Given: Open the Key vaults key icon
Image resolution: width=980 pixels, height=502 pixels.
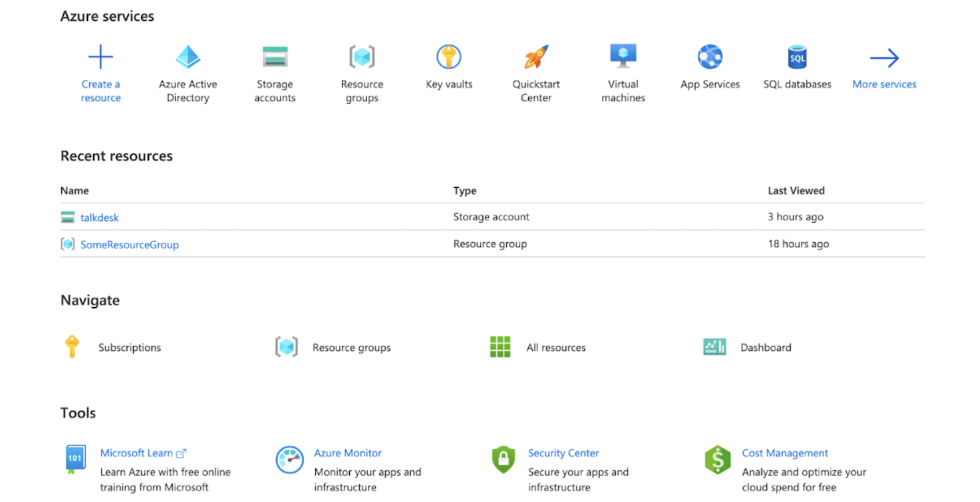Looking at the screenshot, I should pos(449,57).
